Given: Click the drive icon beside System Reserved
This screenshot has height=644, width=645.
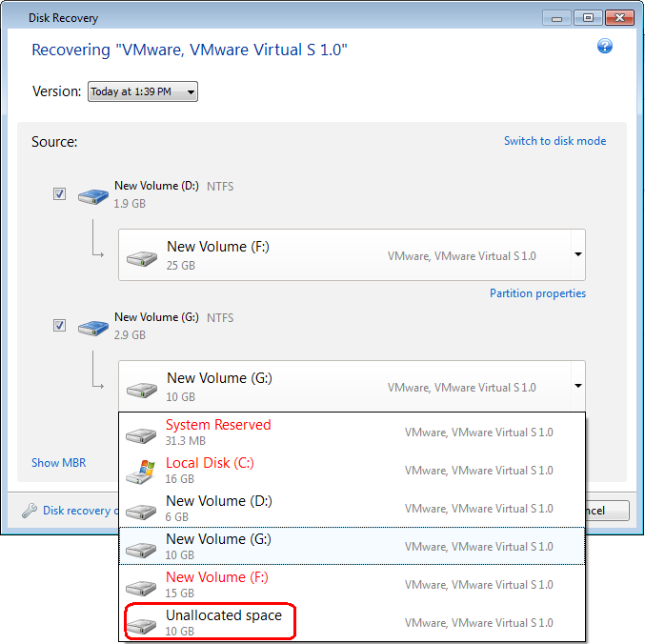Looking at the screenshot, I should coord(141,435).
